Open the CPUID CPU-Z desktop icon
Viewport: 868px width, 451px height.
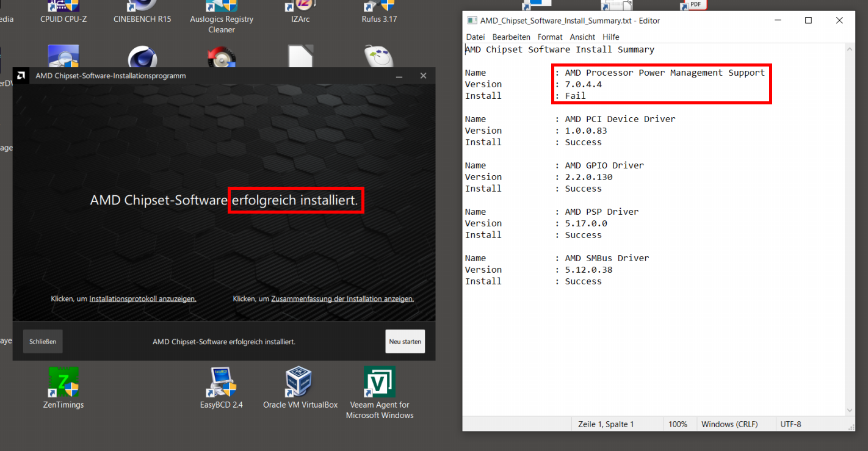point(63,12)
